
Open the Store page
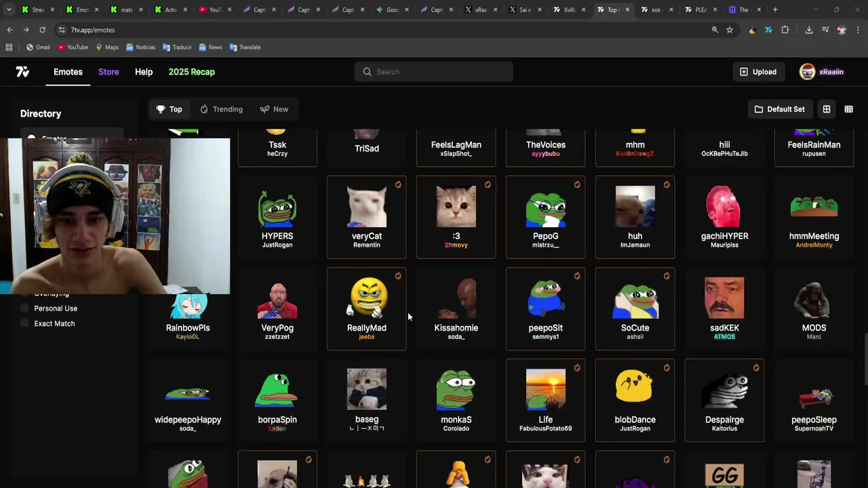[x=108, y=72]
